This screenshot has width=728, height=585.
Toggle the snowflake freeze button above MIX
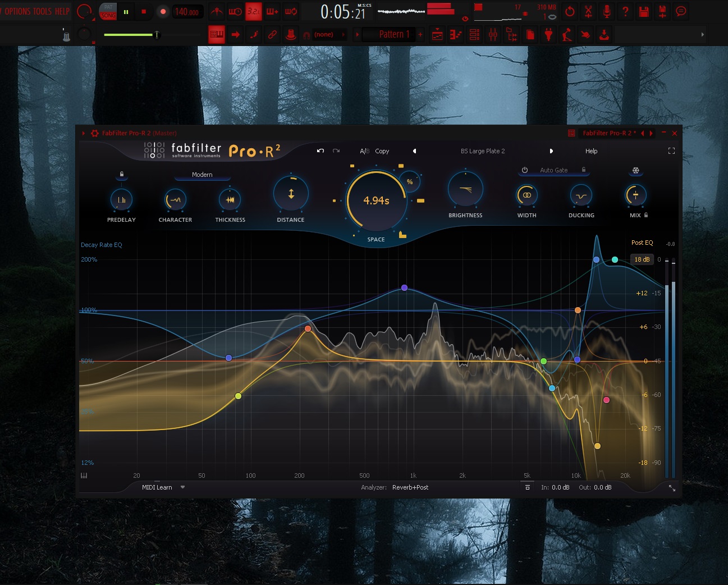[x=635, y=170]
